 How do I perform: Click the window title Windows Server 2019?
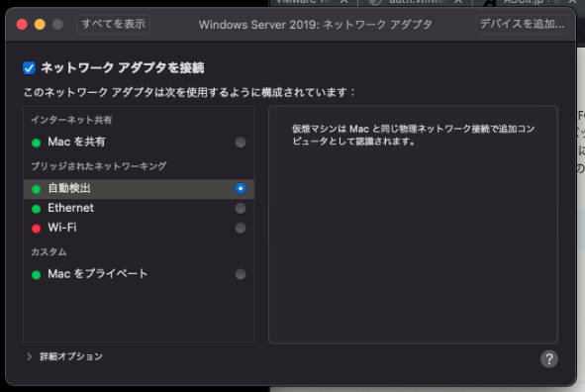(x=315, y=25)
